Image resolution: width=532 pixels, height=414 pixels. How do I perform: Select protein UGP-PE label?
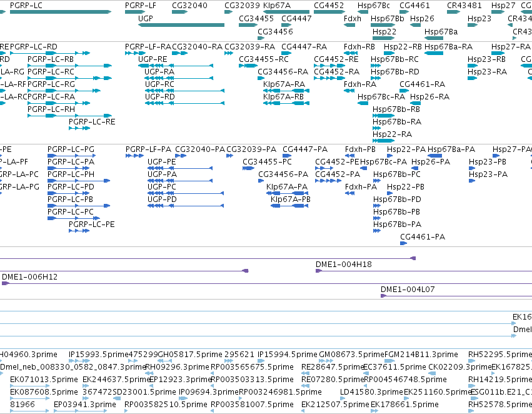pyautogui.click(x=161, y=162)
